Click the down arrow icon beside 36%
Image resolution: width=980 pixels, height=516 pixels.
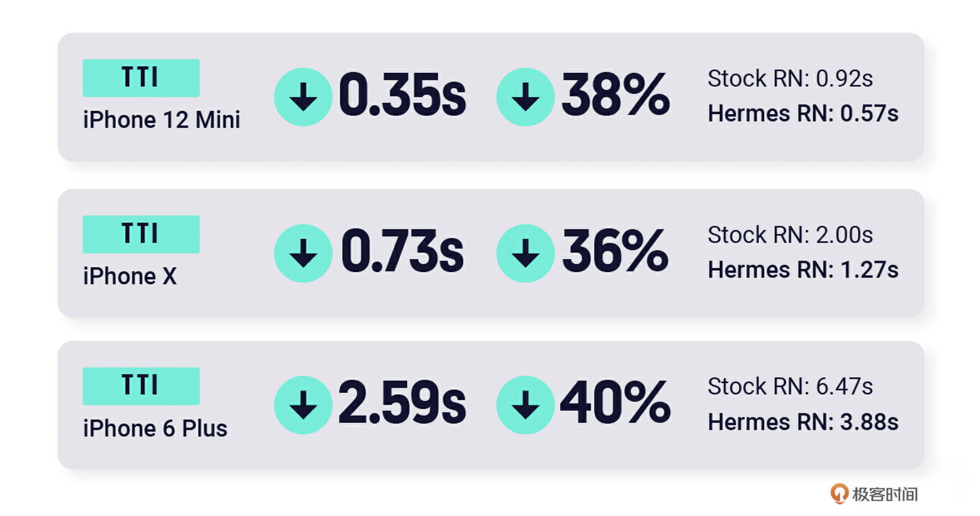(x=525, y=253)
